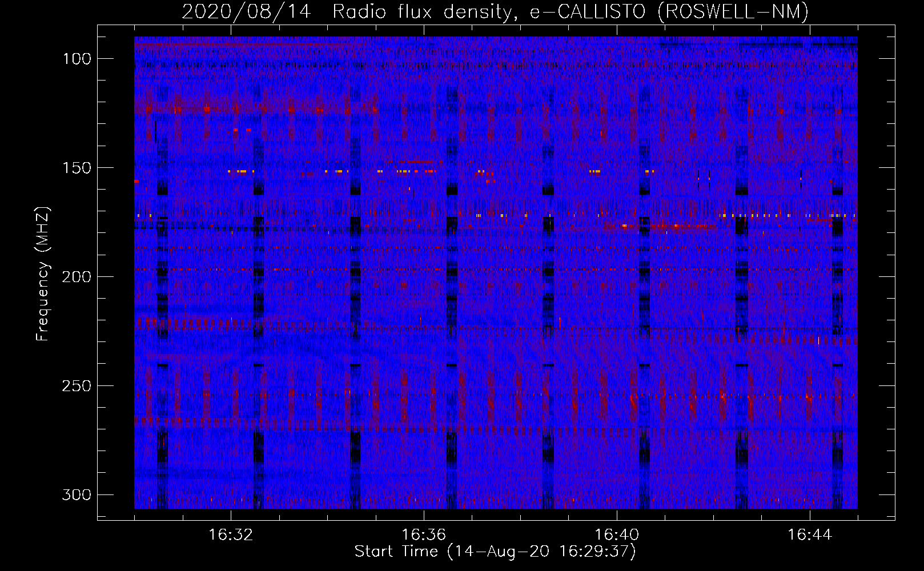
Task: Click the 100 frequency tick label
Action: 77,59
